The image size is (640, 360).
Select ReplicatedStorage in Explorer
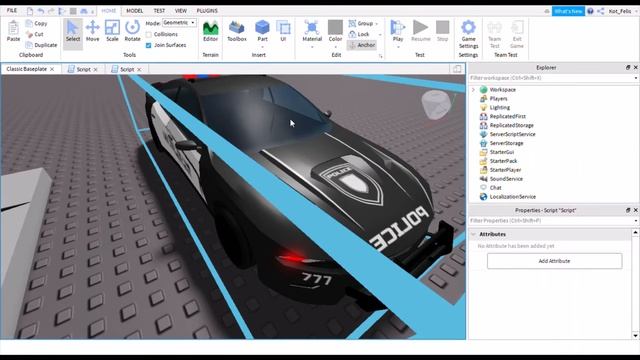click(511, 125)
